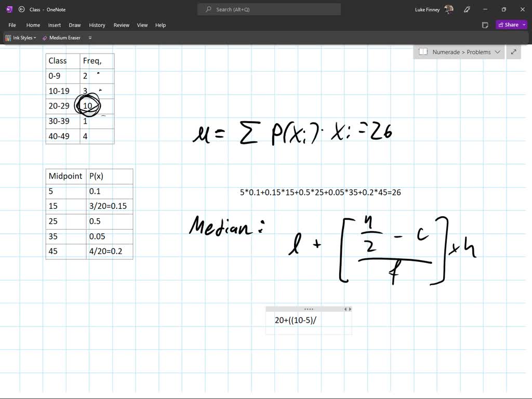The height and width of the screenshot is (399, 532).
Task: Open the Medium Eraser options chevron
Action: 90,37
